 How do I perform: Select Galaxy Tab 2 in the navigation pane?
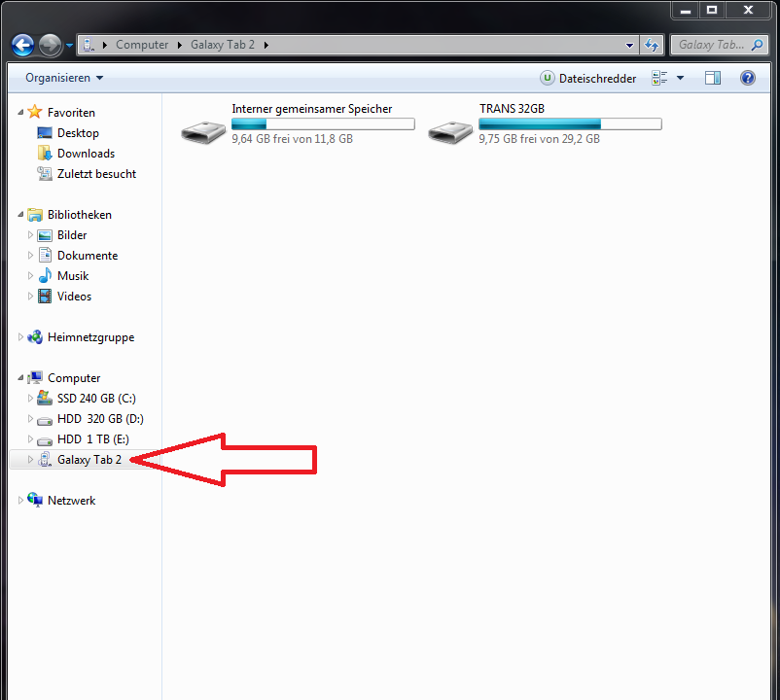89,460
